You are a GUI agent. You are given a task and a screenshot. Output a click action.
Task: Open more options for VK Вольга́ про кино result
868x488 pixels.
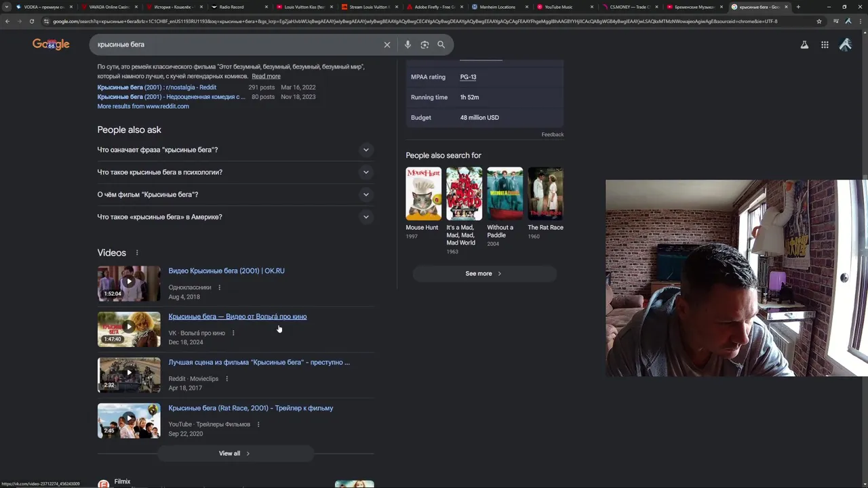point(233,333)
